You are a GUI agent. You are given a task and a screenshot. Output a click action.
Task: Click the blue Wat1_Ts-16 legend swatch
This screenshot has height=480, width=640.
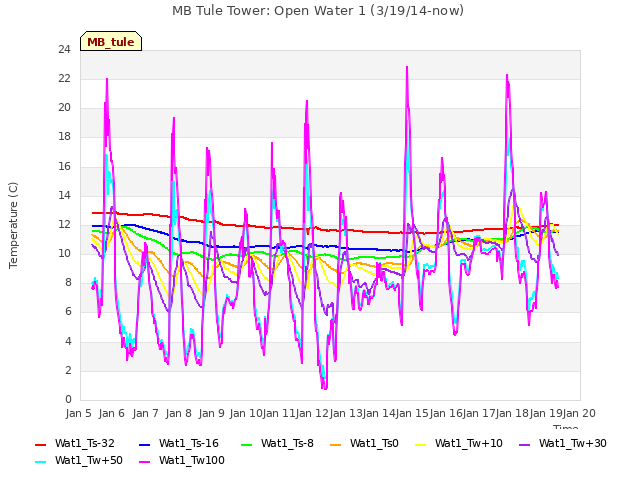144,444
